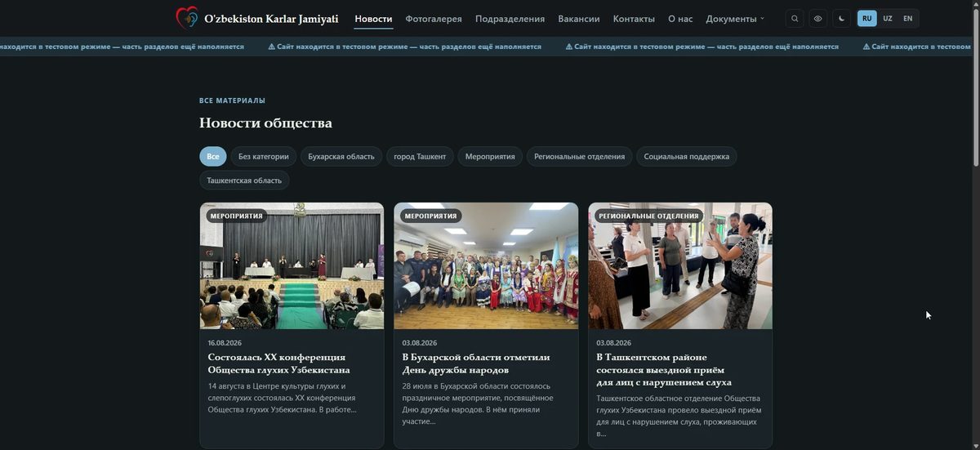Click the heart logo icon
Viewport: 980px width, 450px height.
[x=187, y=18]
